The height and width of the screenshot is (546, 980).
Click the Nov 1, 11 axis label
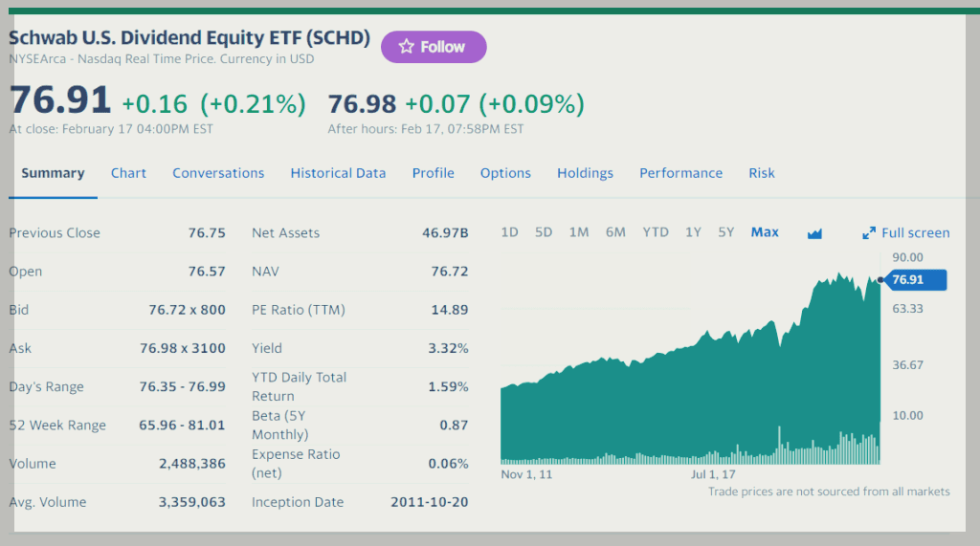[526, 475]
